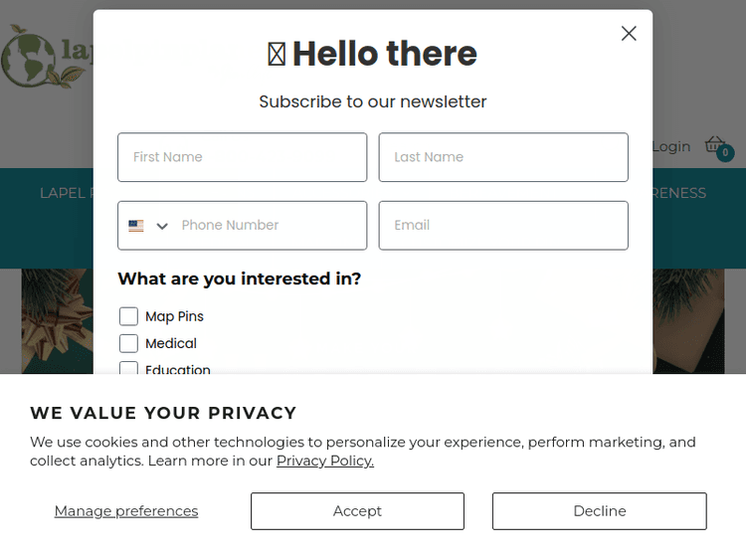746x560 pixels.
Task: Open the Privacy Policy link
Action: (x=325, y=461)
